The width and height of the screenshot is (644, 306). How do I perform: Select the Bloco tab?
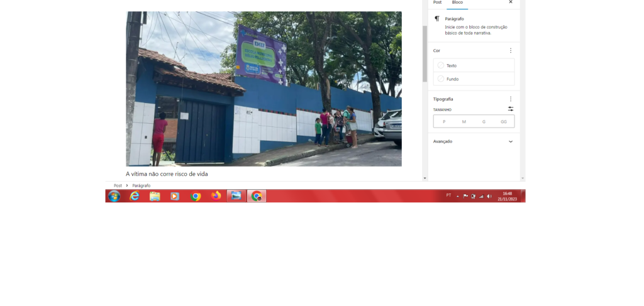click(457, 3)
